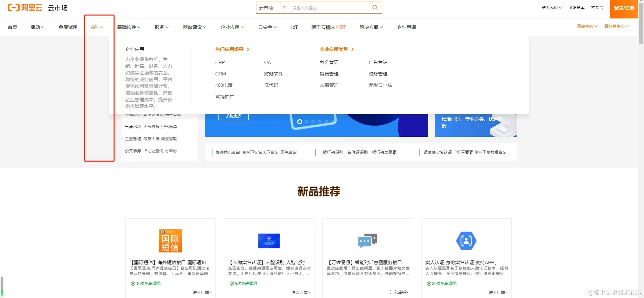This screenshot has width=644, height=298.
Task: Select the 财务管理 category
Action: [x=378, y=74]
